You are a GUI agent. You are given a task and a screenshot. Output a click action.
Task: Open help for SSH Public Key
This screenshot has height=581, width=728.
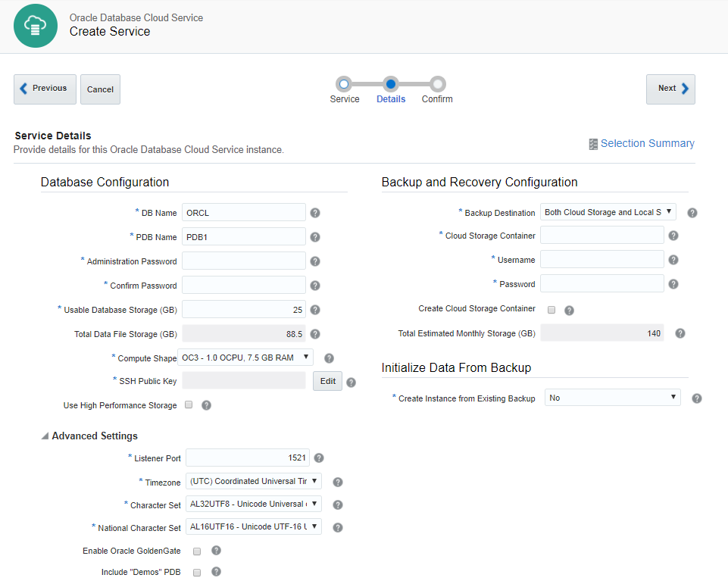(351, 383)
